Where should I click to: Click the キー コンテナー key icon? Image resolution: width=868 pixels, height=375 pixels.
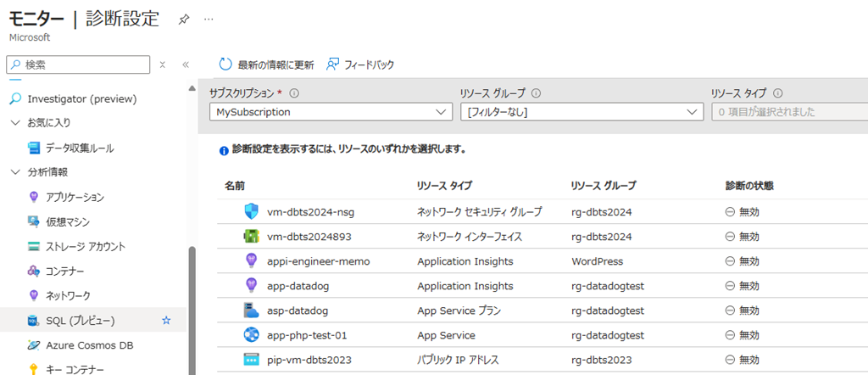pos(34,369)
